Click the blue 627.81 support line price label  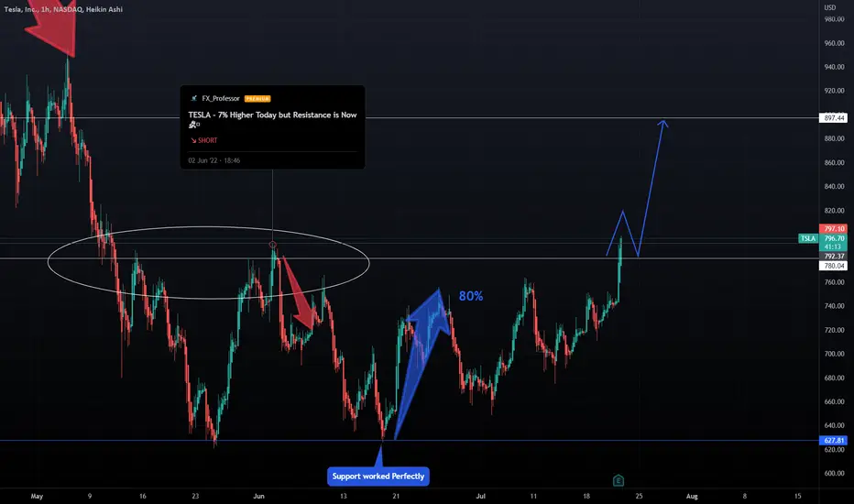pos(833,440)
